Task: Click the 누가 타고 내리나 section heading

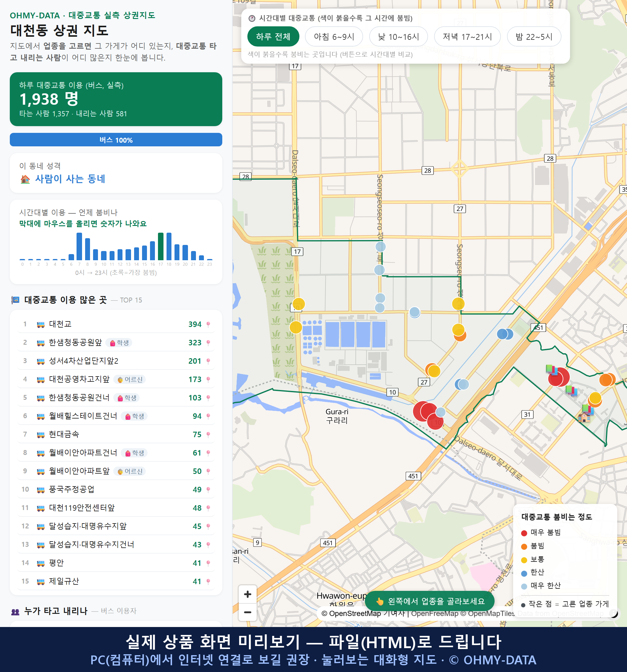Action: click(56, 611)
